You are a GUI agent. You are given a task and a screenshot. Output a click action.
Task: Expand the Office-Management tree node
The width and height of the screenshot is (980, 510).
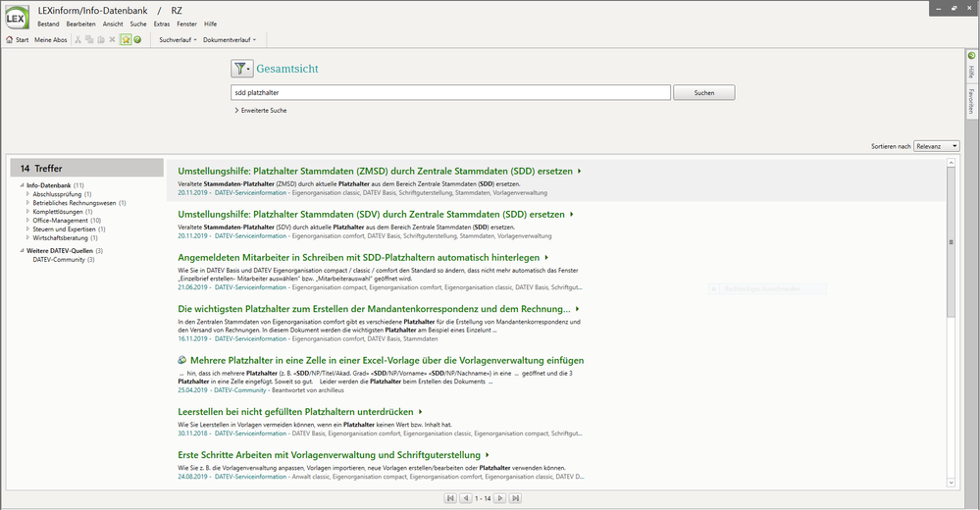pos(28,221)
